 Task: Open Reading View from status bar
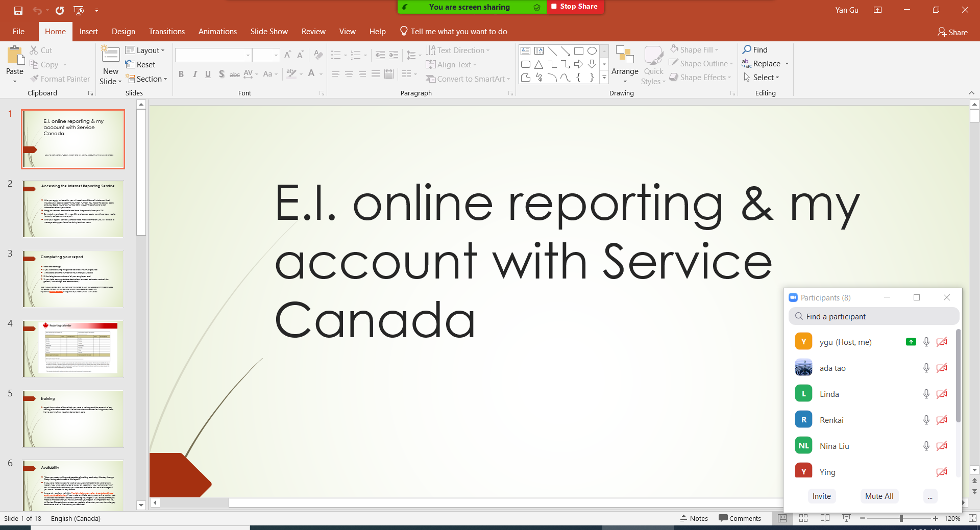[825, 518]
